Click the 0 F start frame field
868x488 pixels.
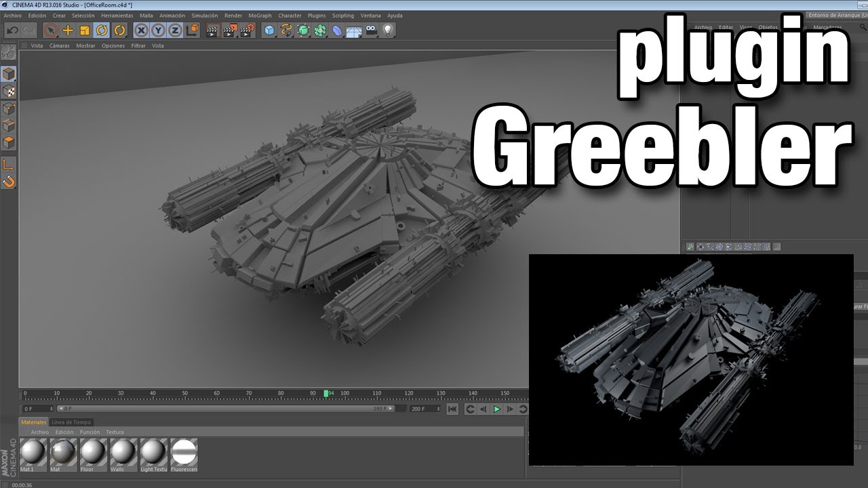(37, 409)
